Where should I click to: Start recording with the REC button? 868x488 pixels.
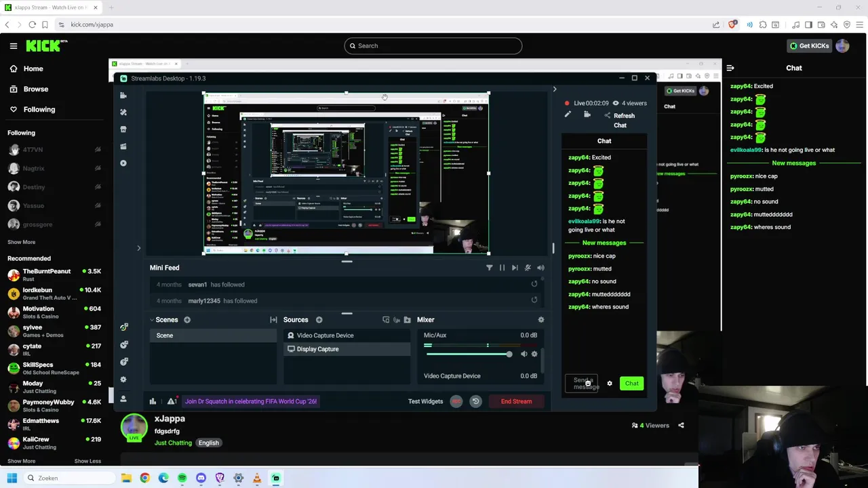456,401
